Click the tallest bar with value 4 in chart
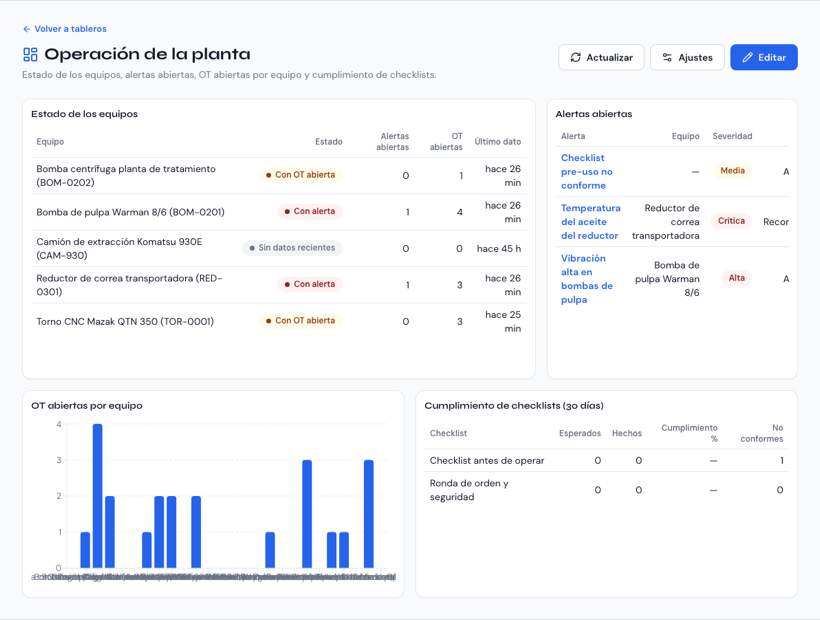820x620 pixels. (x=97, y=496)
